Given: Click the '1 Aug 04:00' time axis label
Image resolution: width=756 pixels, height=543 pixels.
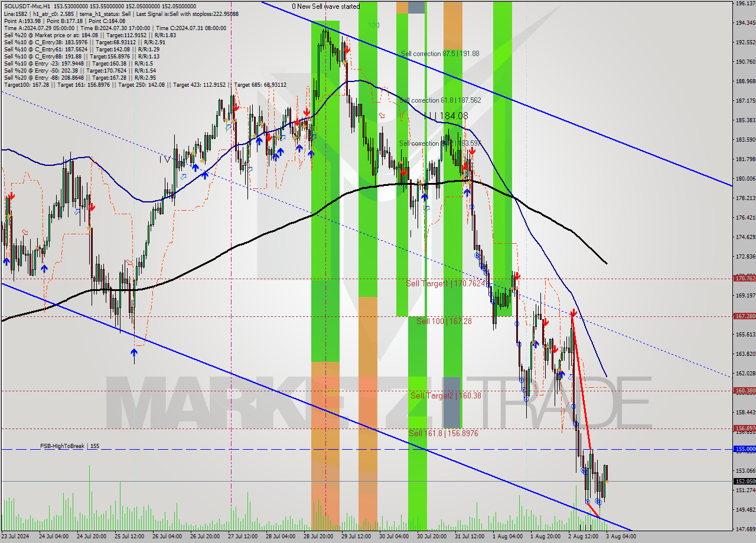Looking at the screenshot, I should 507,537.
